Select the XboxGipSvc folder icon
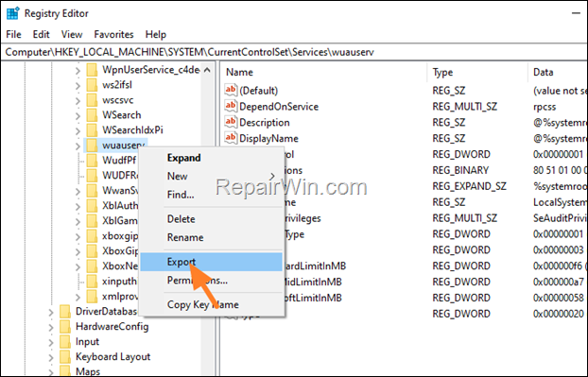Viewport: 588px width, 377px height. [92, 250]
